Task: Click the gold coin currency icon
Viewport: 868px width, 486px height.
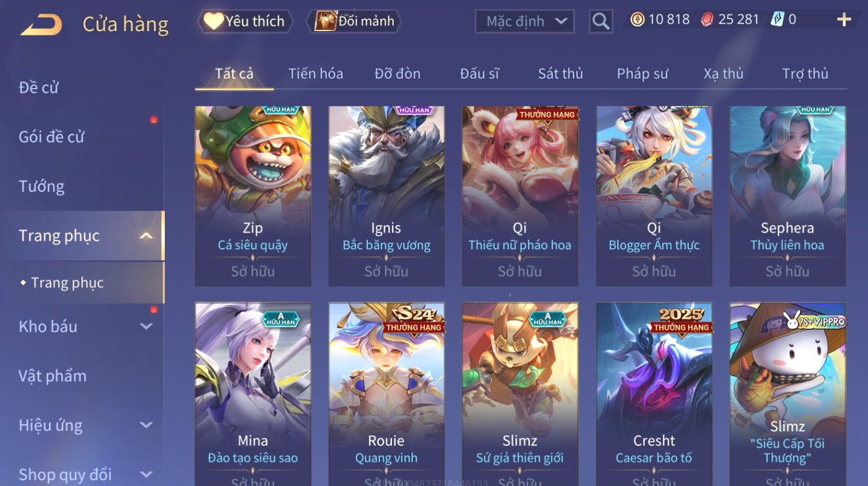Action: point(637,20)
